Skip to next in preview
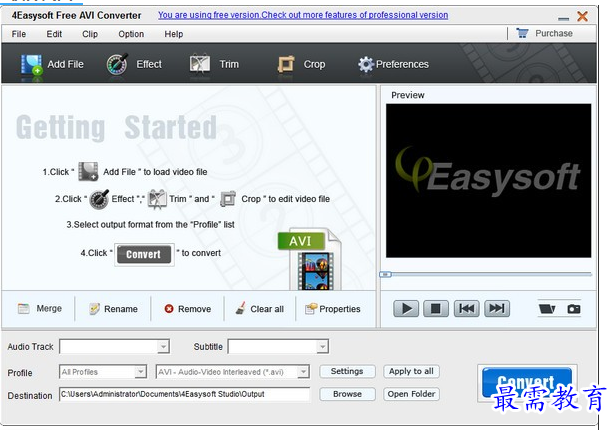This screenshot has width=615, height=430. tap(497, 309)
